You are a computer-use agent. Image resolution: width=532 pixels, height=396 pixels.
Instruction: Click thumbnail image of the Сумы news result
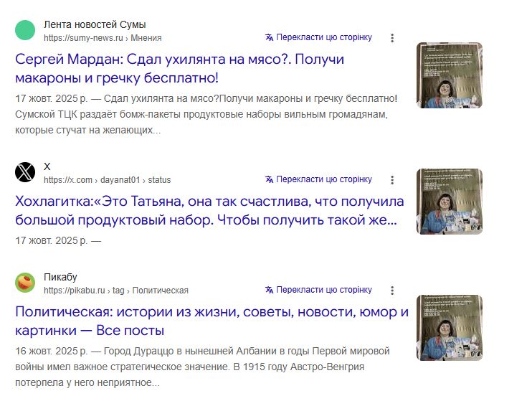click(x=450, y=75)
